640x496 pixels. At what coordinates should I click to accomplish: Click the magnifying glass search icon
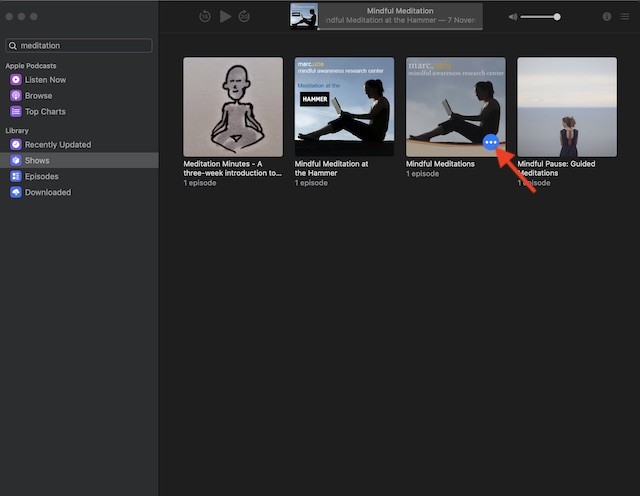coord(13,45)
